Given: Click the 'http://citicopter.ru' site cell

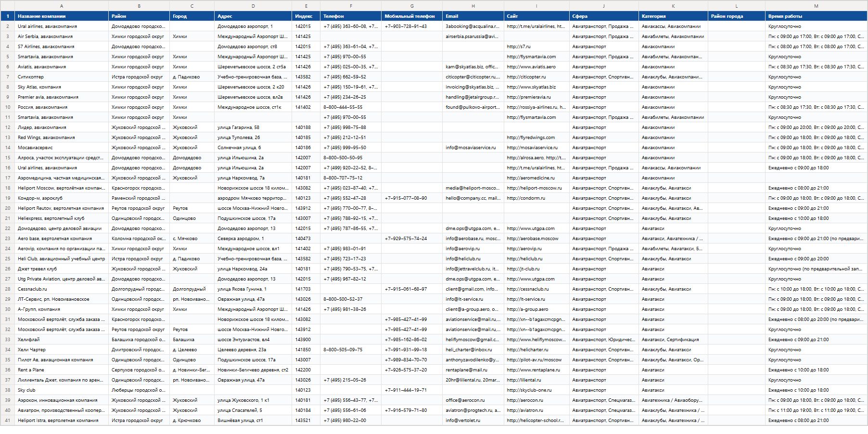Looking at the screenshot, I should [x=536, y=77].
